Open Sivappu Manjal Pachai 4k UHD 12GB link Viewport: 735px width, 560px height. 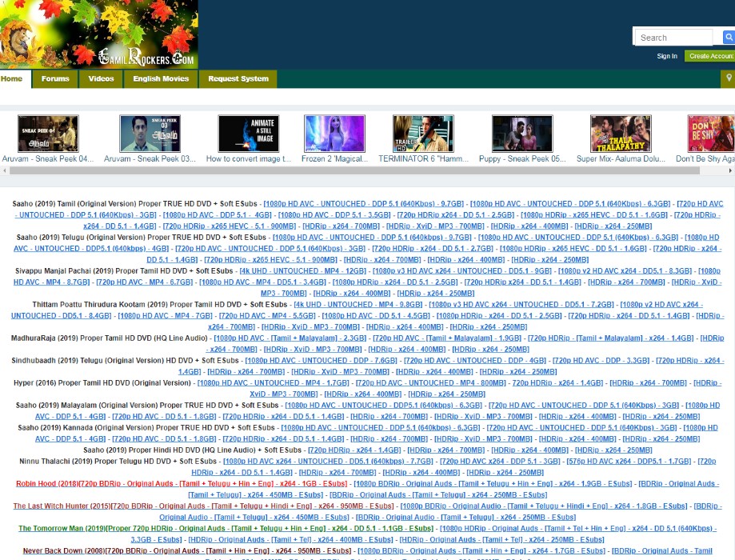(303, 271)
